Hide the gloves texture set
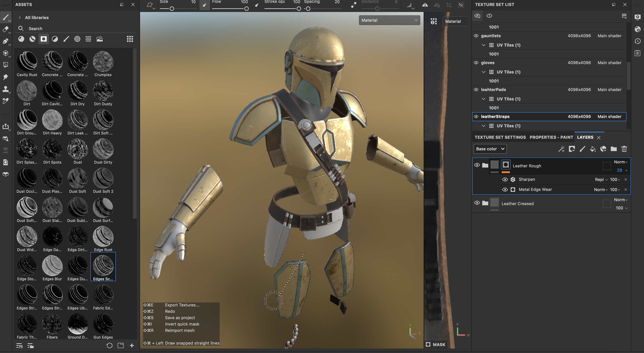The image size is (644, 353). (476, 63)
